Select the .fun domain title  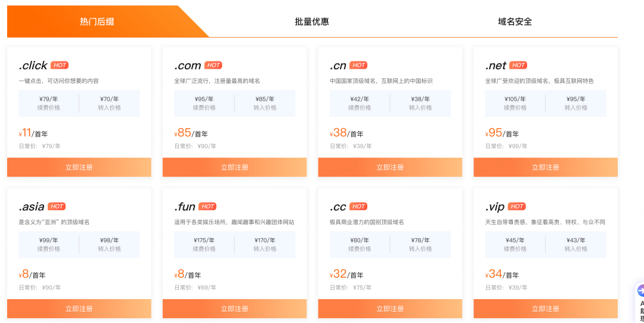pyautogui.click(x=185, y=207)
